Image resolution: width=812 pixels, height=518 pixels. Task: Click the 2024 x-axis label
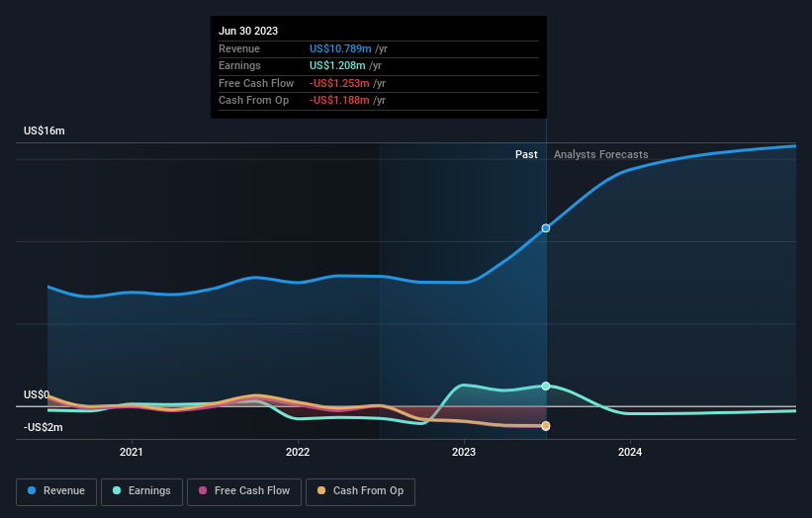click(630, 452)
